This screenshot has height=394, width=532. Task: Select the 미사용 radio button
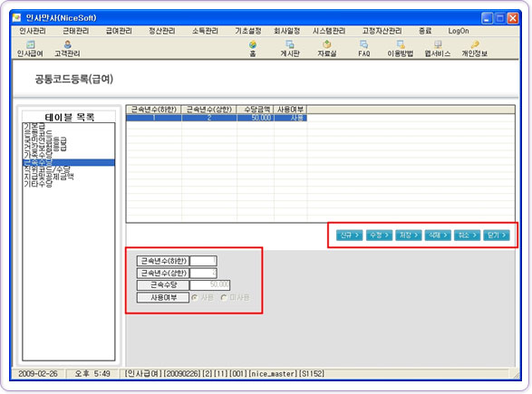(224, 298)
